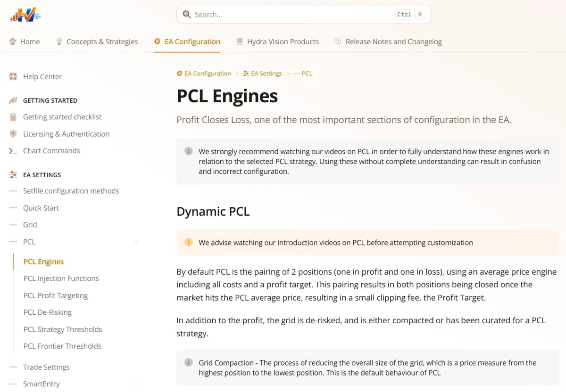Screen dimensions: 566x392
Task: Select PCL Engines in sidebar
Action: click(x=43, y=261)
